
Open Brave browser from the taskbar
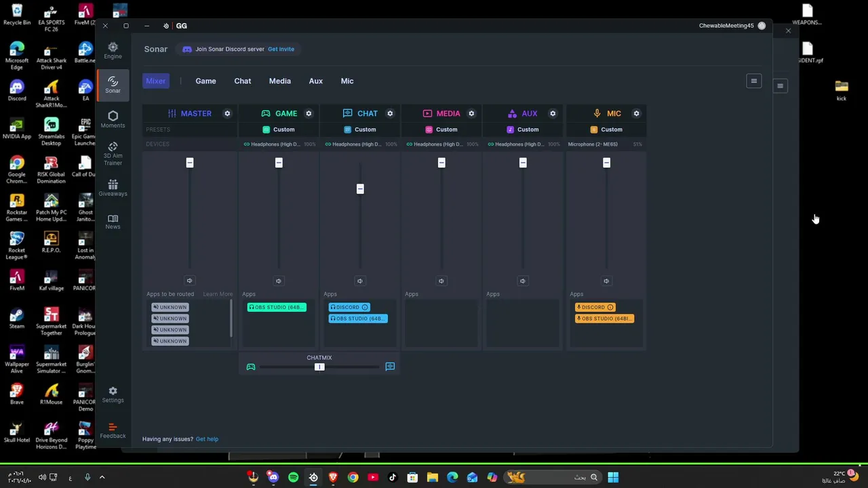tap(333, 477)
